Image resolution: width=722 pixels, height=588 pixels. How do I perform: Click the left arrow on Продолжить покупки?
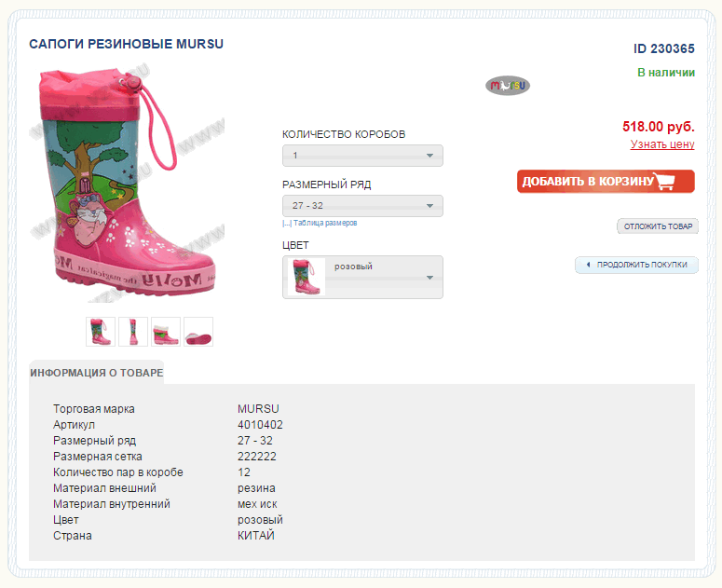pos(588,265)
